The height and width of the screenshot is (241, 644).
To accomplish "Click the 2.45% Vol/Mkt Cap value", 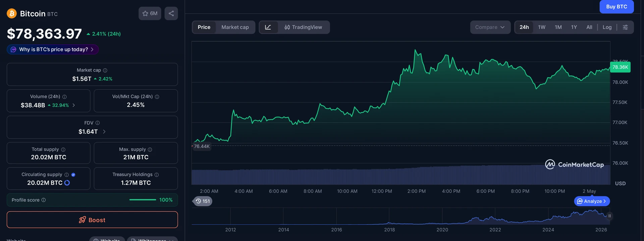I will click(x=136, y=105).
